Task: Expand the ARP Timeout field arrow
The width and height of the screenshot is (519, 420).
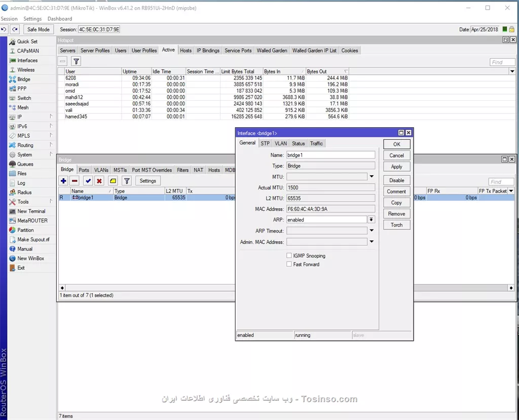Action: pyautogui.click(x=372, y=231)
